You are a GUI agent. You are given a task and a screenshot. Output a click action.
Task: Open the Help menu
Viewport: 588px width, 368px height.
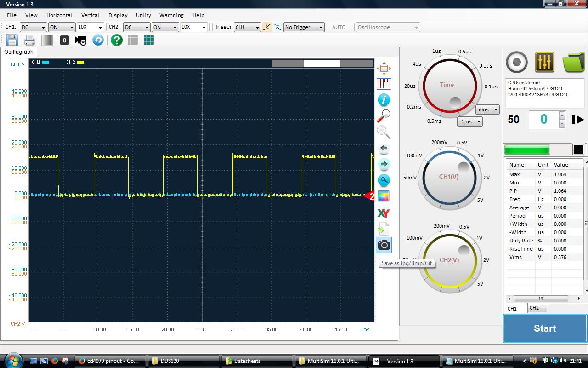point(198,15)
